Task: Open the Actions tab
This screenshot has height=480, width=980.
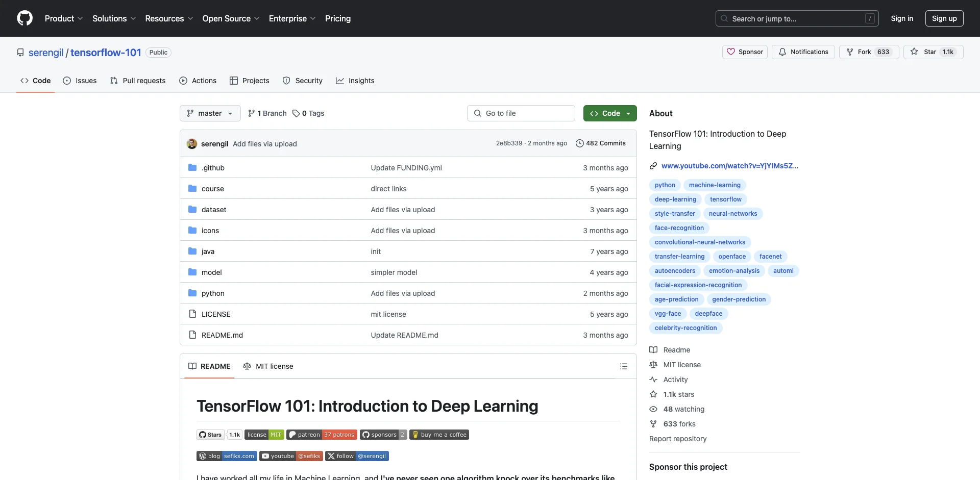Action: coord(198,81)
